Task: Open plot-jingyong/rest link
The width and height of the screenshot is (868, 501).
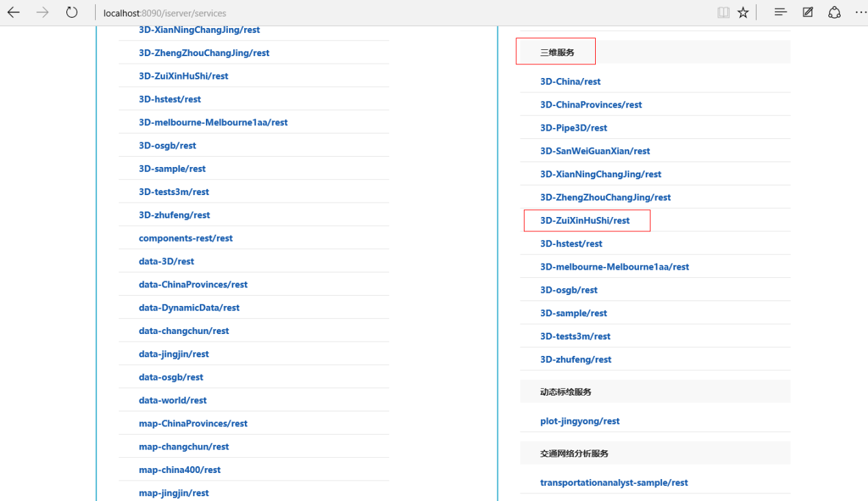Action: (579, 421)
